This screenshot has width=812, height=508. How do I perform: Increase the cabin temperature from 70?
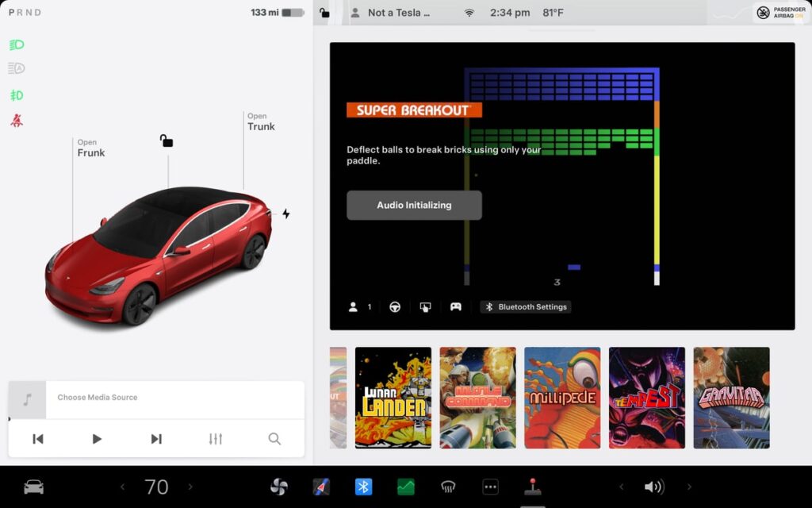click(190, 487)
